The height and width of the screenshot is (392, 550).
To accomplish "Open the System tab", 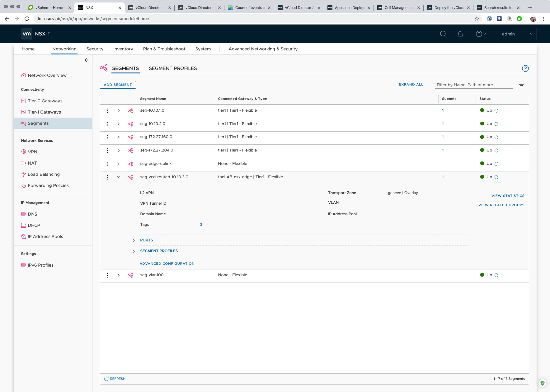I will point(203,49).
